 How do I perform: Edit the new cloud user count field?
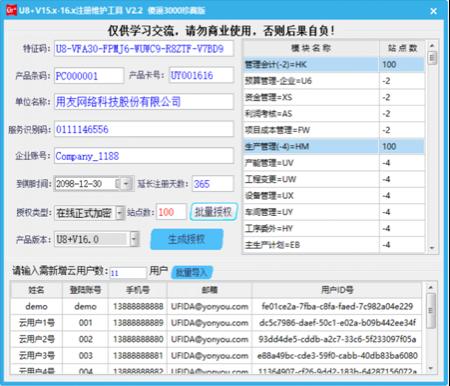click(128, 273)
